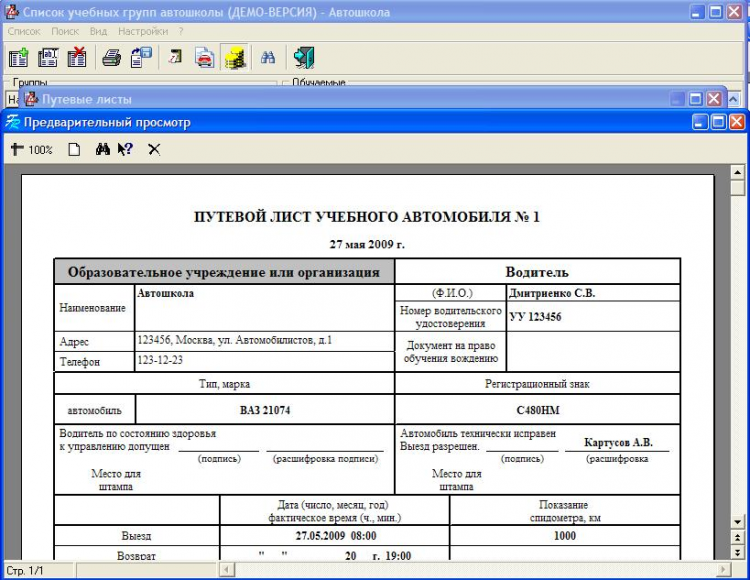Click the binoculars search icon in main toolbar
Screen dimensions: 750x580
[268, 58]
